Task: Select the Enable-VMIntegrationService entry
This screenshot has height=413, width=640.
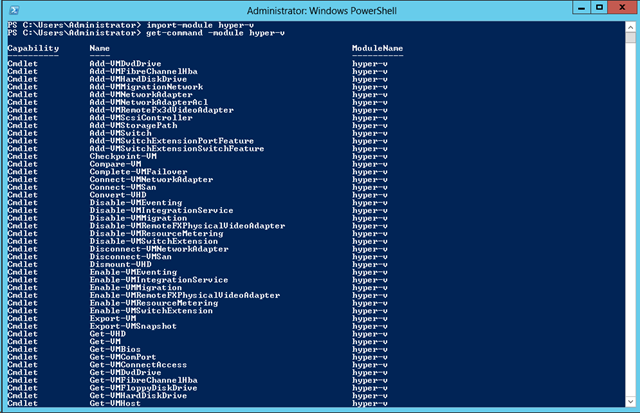Action: pyautogui.click(x=159, y=280)
